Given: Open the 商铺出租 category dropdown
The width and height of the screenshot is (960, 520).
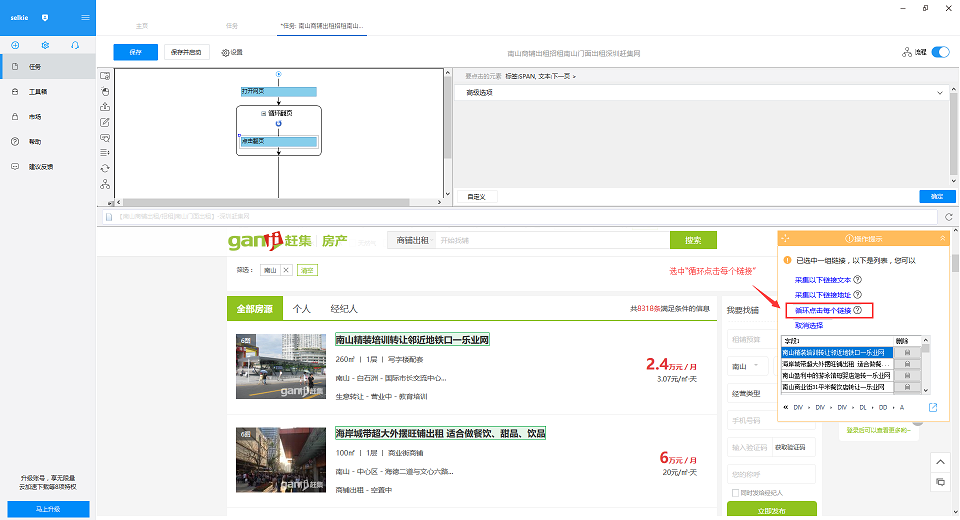Looking at the screenshot, I should 414,241.
